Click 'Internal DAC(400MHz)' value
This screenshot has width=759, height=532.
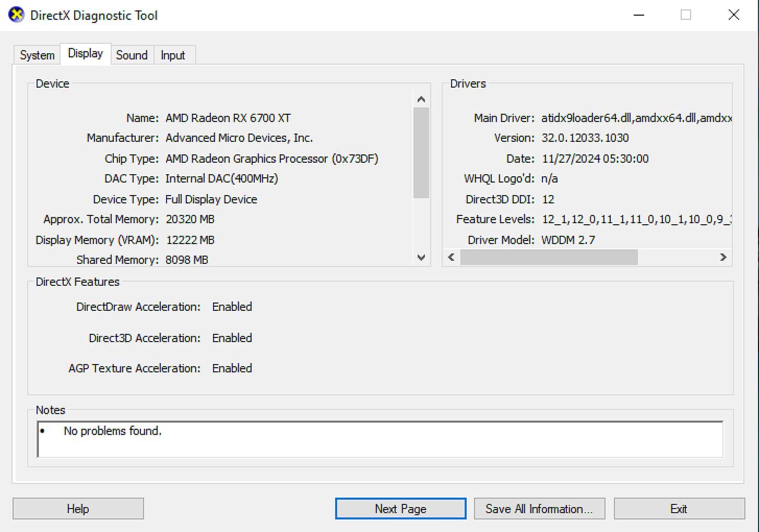pos(222,178)
